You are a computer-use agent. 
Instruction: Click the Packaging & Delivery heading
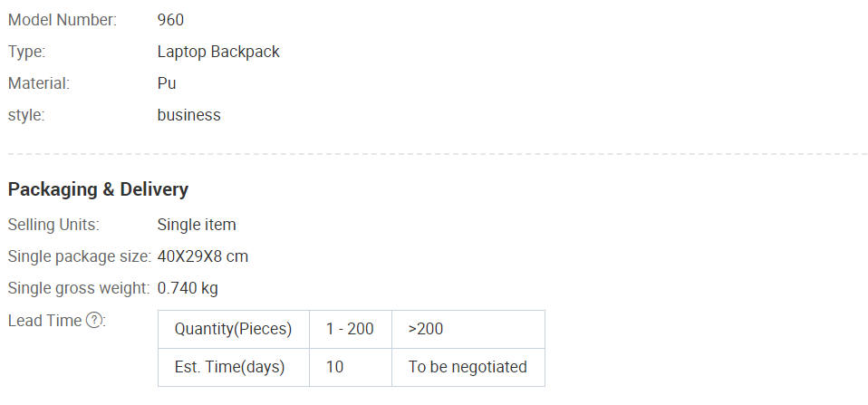(x=98, y=189)
